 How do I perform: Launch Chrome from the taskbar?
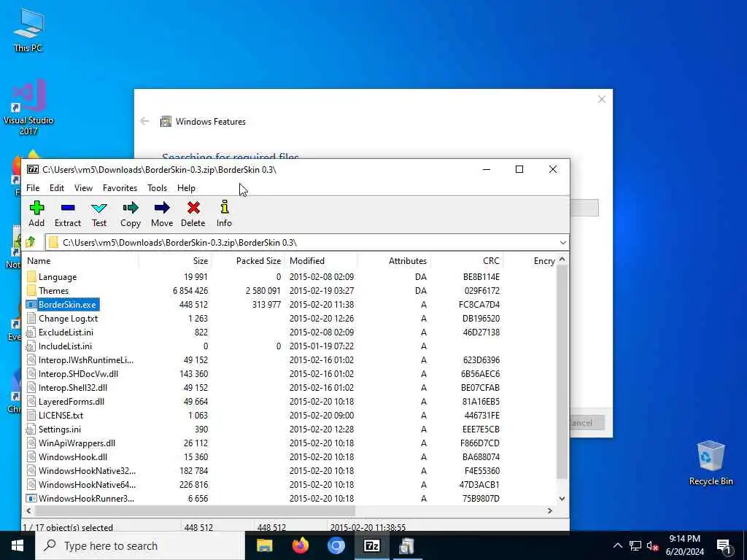tap(336, 545)
